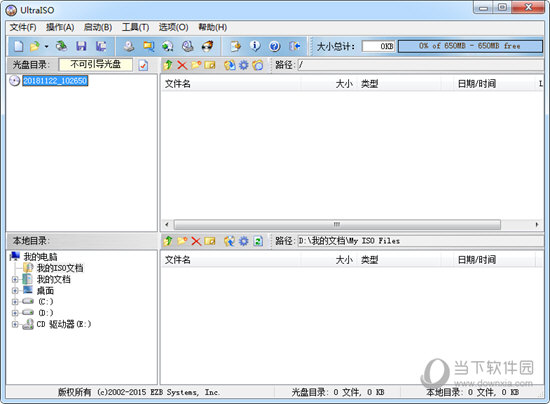
Task: Refresh the local directory listing
Action: 258,241
